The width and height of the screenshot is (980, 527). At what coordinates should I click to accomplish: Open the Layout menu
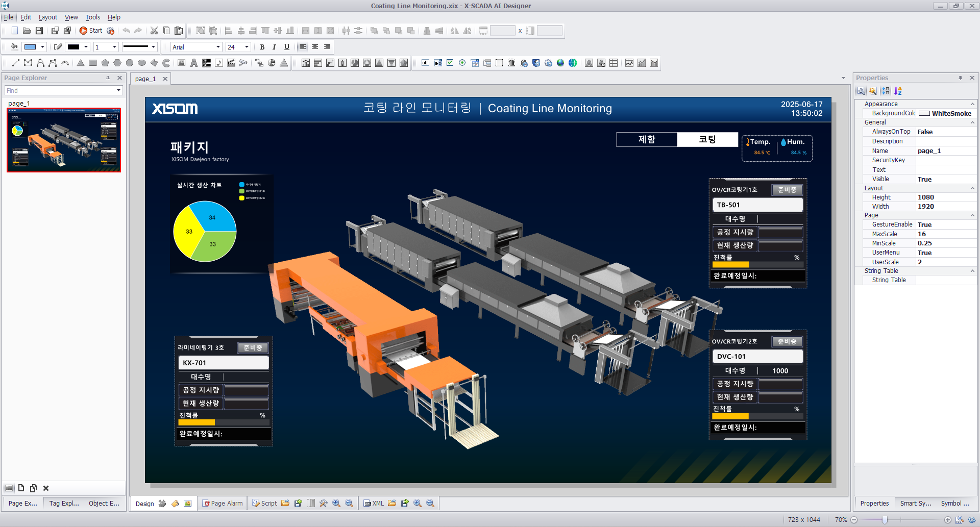pos(48,17)
